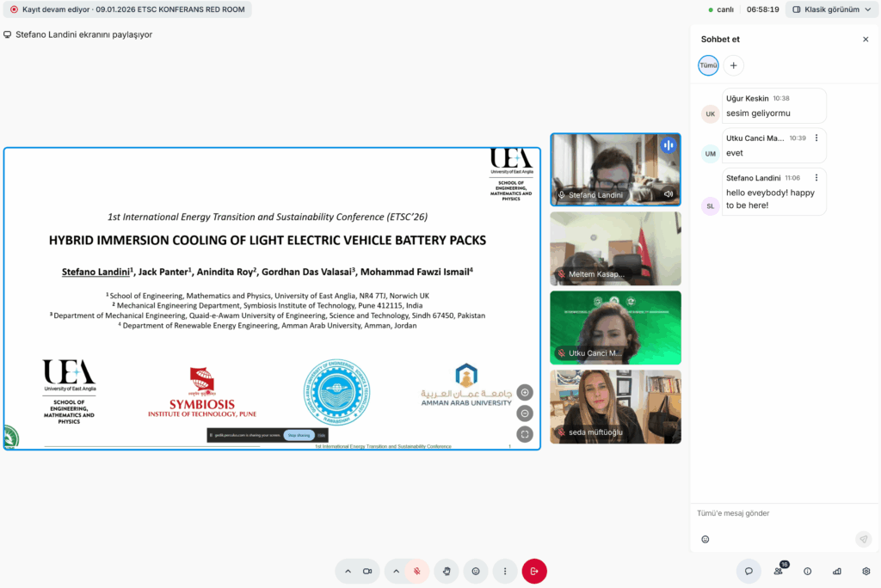Open meeting settings gear icon
This screenshot has height=588, width=881.
[866, 571]
